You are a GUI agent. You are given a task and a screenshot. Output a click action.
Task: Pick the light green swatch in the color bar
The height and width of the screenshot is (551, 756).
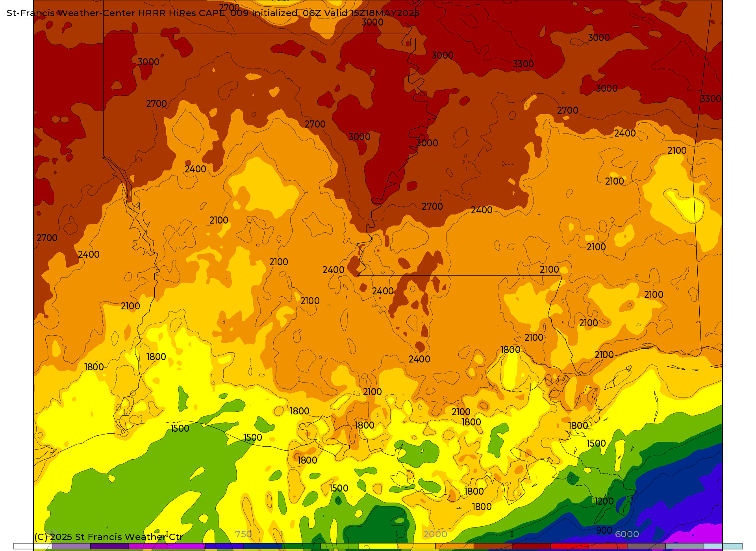339,546
